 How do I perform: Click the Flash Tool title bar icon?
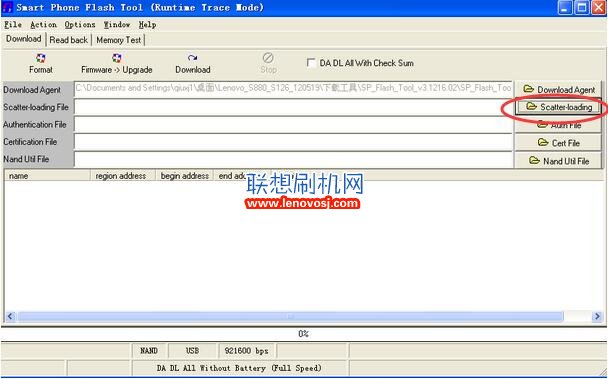(7, 8)
